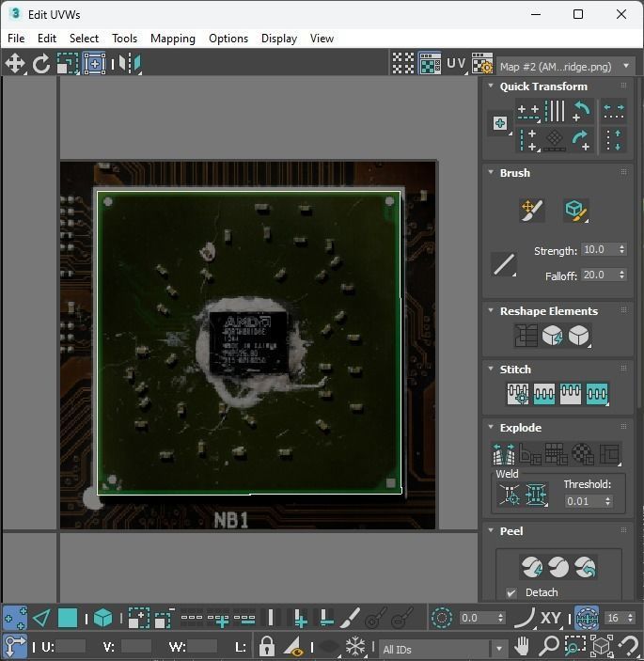This screenshot has height=661, width=644.
Task: Open the Mapping menu
Action: 173,39
